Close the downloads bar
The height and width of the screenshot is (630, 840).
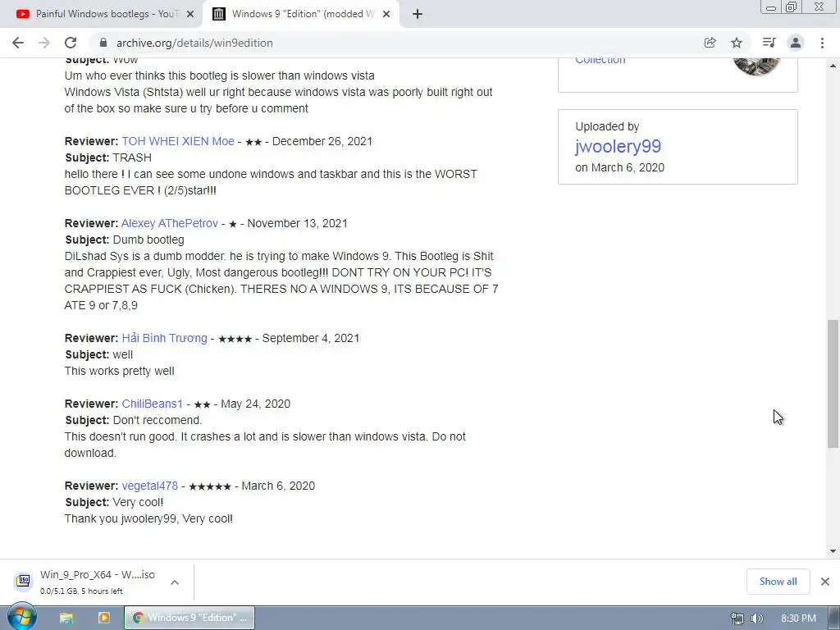tap(825, 582)
